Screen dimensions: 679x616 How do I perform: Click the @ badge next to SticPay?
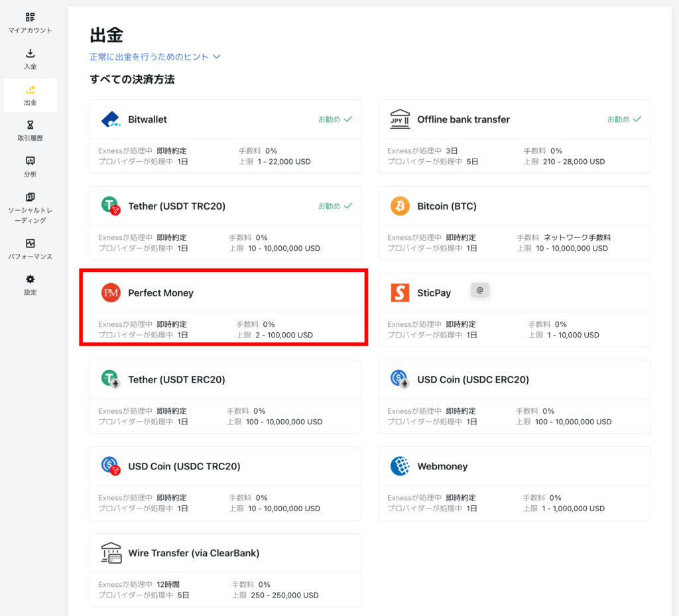click(480, 290)
